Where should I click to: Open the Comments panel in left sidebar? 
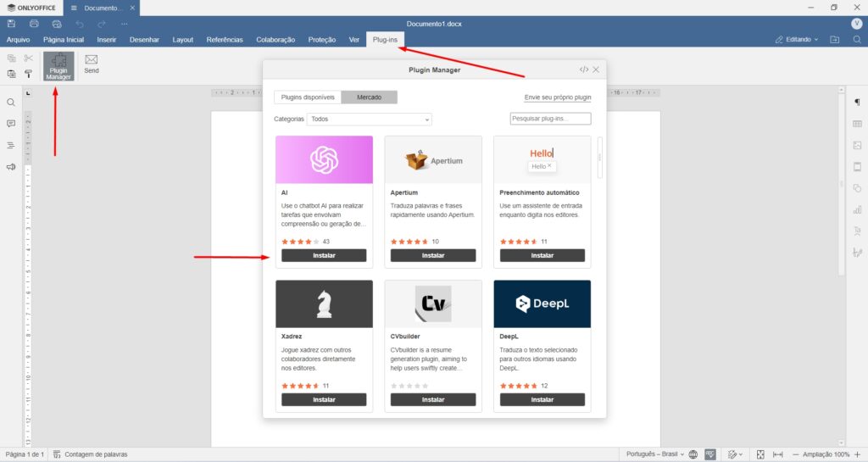point(11,124)
